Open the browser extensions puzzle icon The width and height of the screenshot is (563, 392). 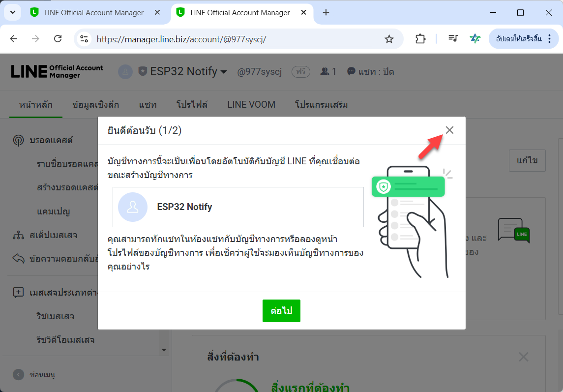(420, 39)
